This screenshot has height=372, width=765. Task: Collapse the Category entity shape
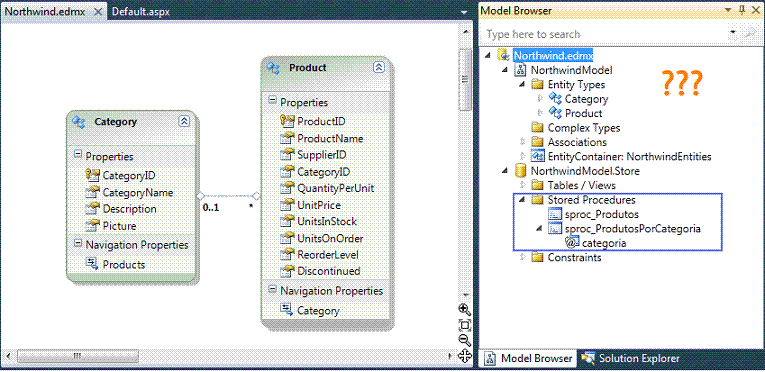(184, 121)
